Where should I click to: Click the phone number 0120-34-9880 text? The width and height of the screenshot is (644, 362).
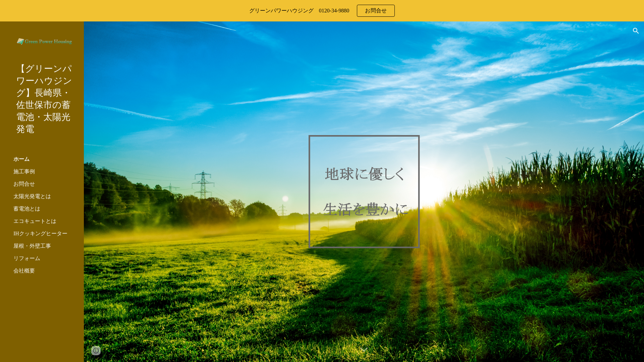[334, 11]
